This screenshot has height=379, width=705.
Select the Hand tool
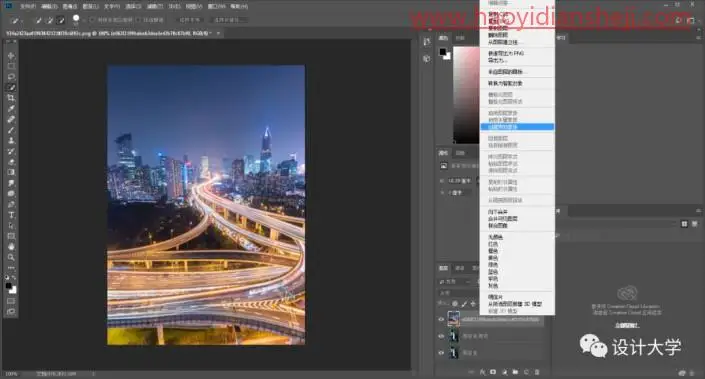pos(11,247)
